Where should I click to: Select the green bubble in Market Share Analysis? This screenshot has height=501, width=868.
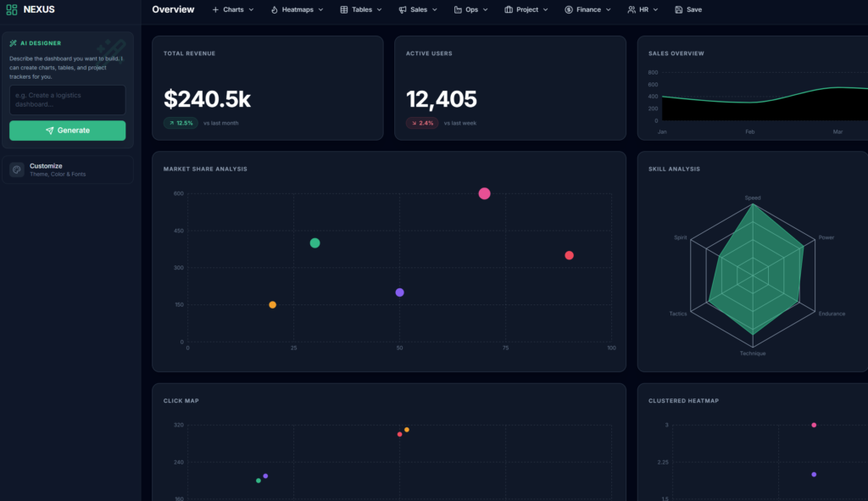pos(314,243)
